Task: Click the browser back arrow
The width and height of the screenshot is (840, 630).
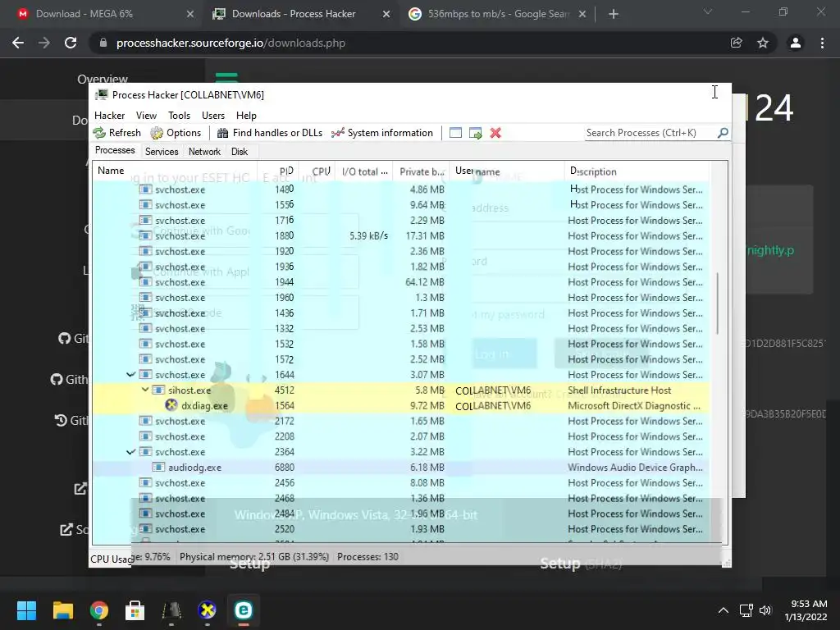Action: (x=18, y=43)
